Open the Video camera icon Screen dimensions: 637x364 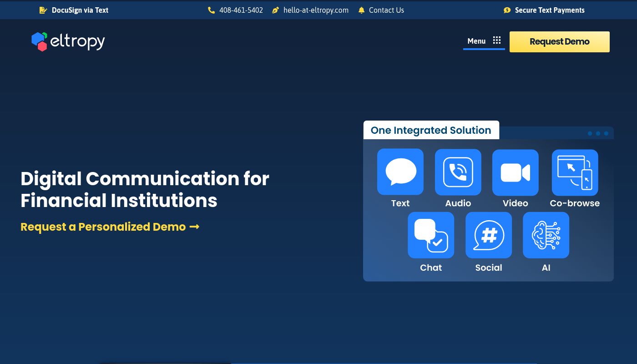(515, 172)
